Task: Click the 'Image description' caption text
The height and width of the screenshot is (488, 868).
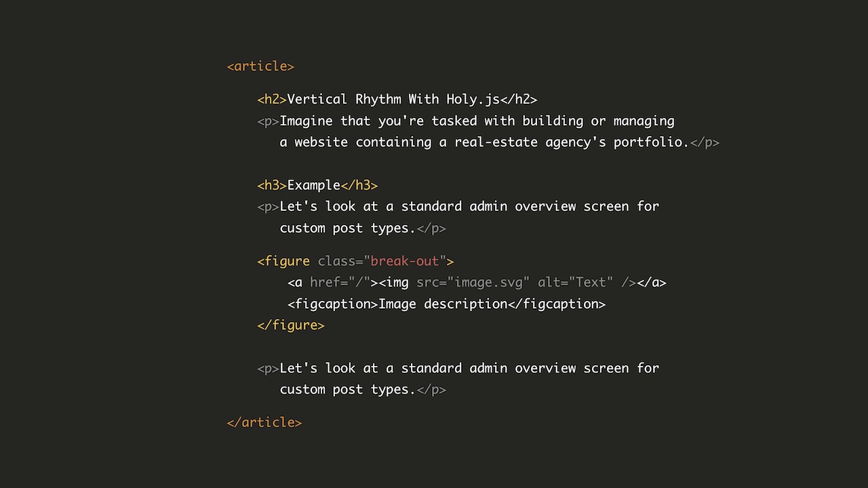Action: (x=443, y=304)
